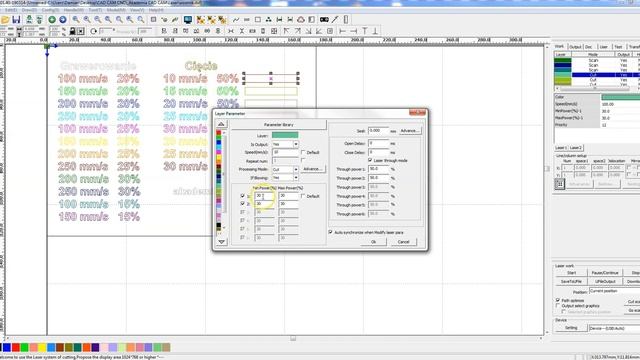Viewport: 640px width, 360px height.
Task: Click the Export icon in the toolbar
Action: (39, 20)
